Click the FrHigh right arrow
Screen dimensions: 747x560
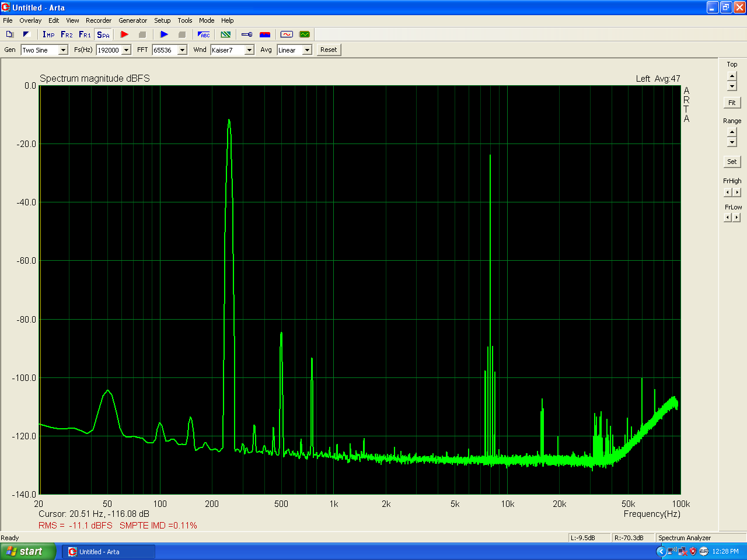(x=736, y=192)
